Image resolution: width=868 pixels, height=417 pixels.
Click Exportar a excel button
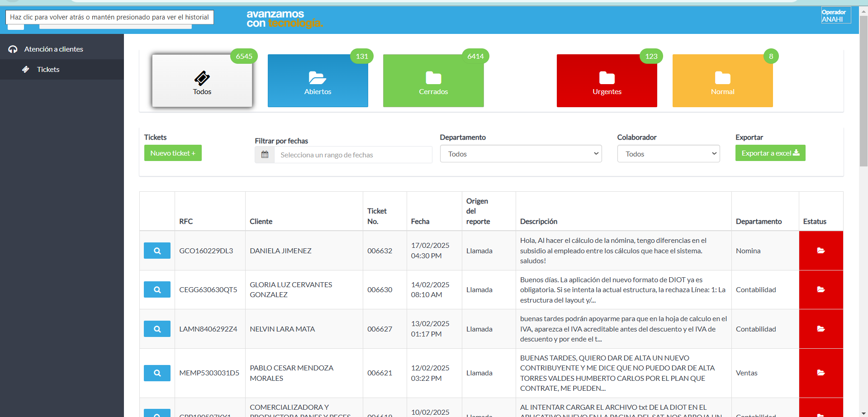pyautogui.click(x=770, y=153)
